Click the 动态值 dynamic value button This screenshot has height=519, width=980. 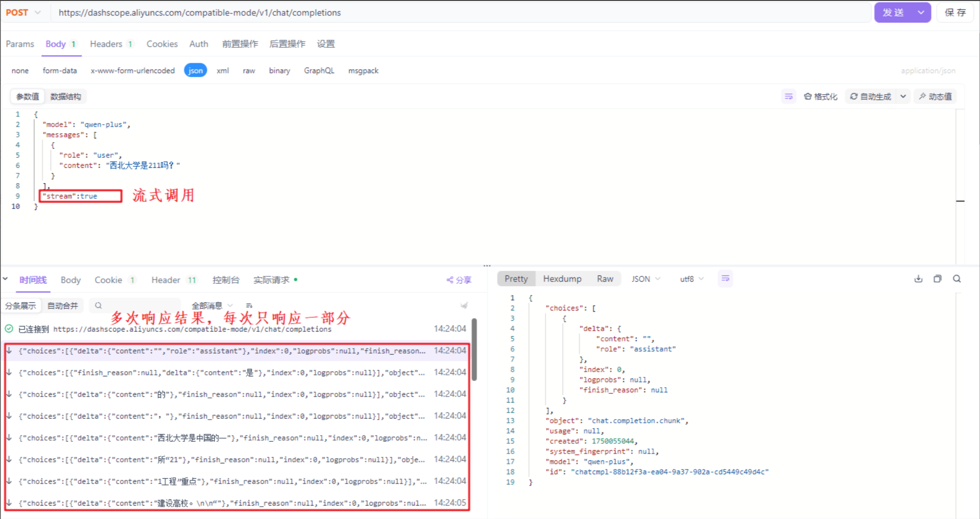point(935,96)
